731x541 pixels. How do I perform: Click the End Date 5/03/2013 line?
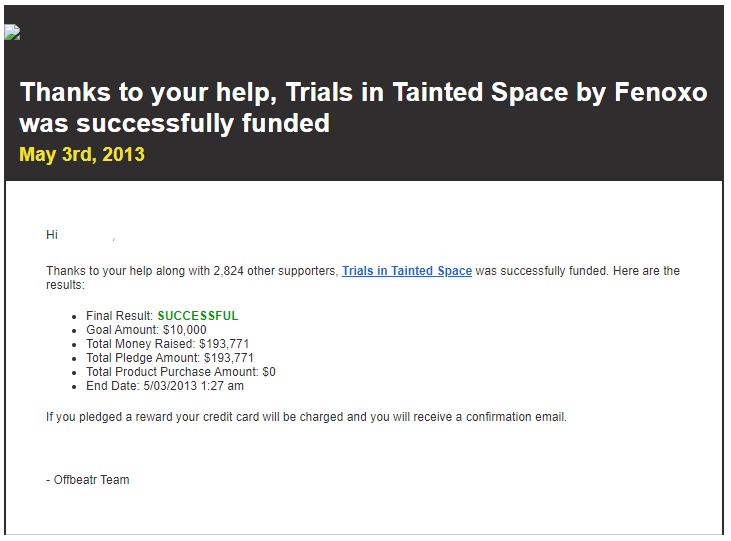(x=165, y=386)
